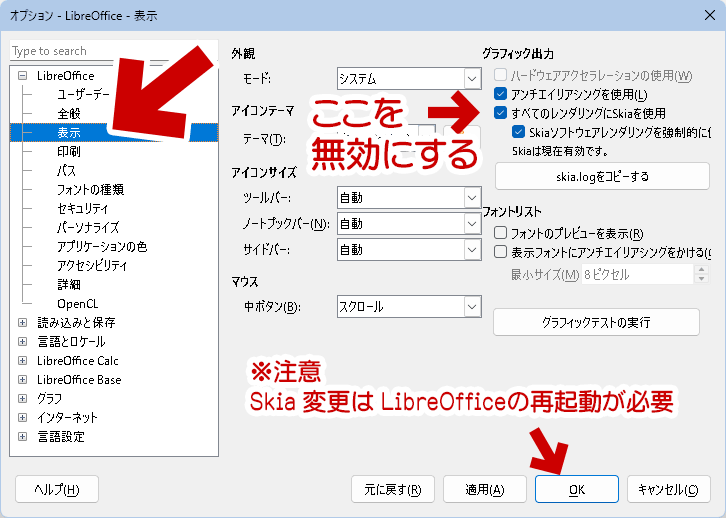Uncheck アンチエイリアシングを使用 checkbox
The image size is (726, 518).
point(500,94)
